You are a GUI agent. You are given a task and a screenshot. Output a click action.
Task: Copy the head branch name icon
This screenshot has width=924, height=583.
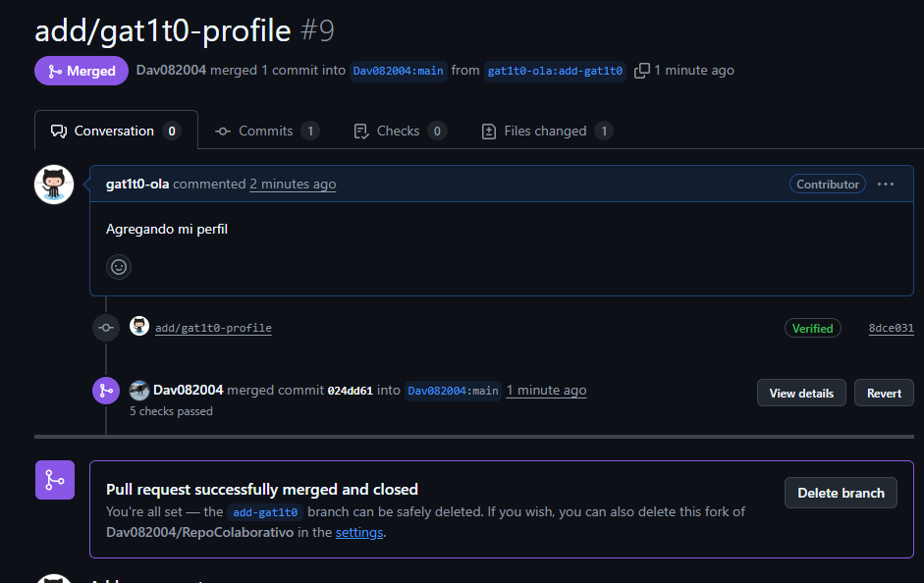point(642,71)
